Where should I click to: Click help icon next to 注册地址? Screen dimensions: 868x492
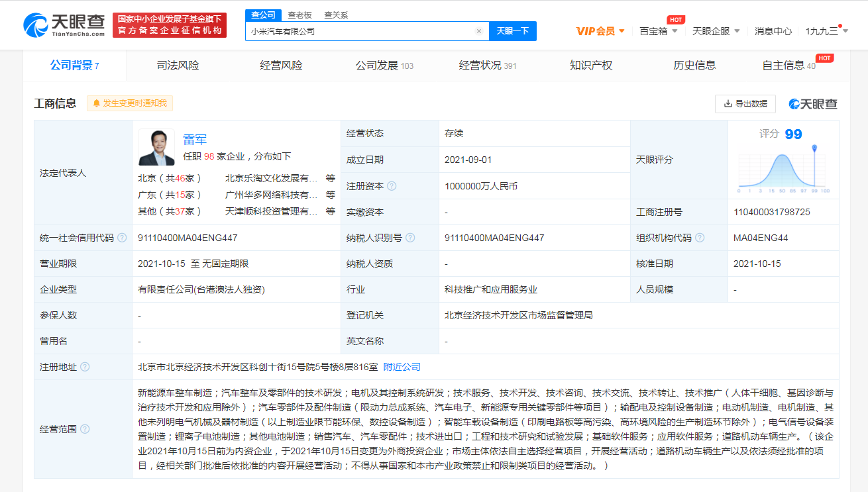(85, 367)
